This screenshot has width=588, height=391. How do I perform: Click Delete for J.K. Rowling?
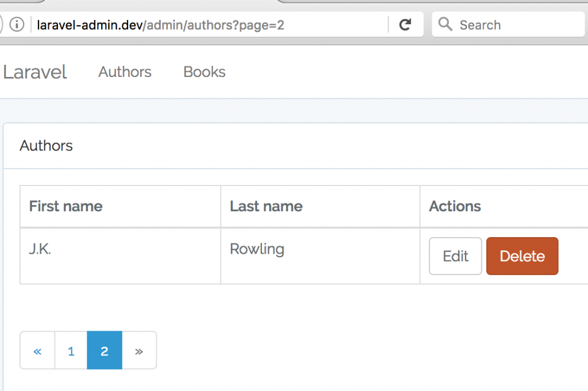[x=522, y=256]
